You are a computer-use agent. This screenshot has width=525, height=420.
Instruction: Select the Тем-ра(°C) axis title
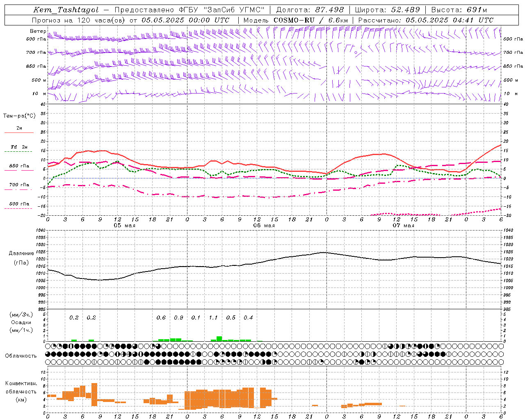19,116
